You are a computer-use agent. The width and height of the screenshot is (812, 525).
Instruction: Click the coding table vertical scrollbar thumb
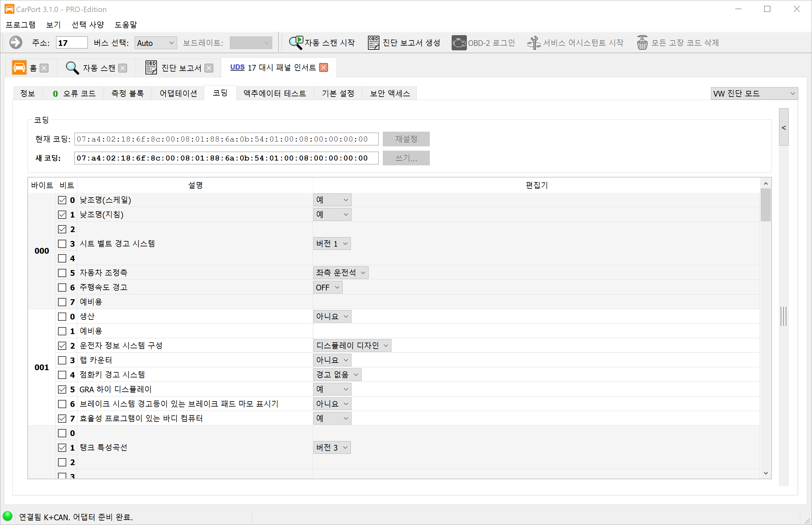765,205
